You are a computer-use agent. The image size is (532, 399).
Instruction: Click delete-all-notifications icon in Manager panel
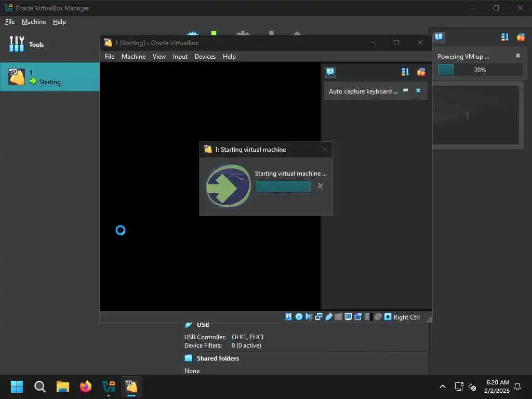(521, 37)
